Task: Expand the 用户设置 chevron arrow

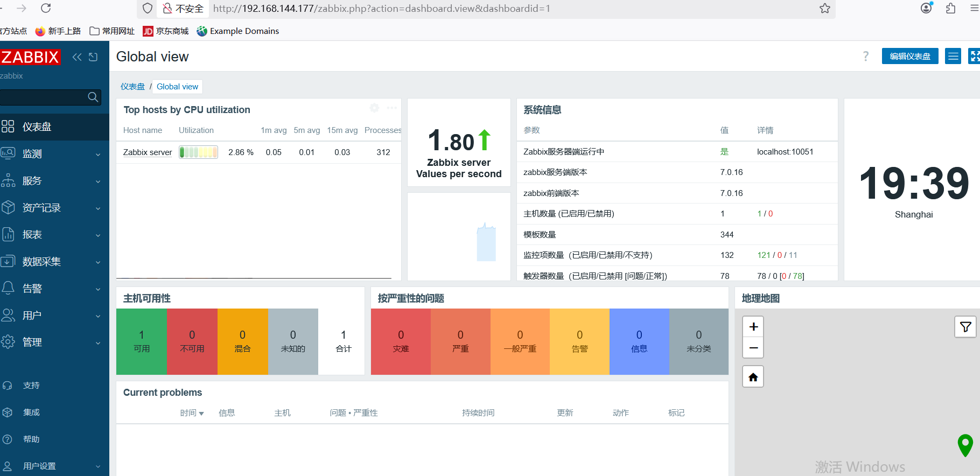Action: coord(98,467)
